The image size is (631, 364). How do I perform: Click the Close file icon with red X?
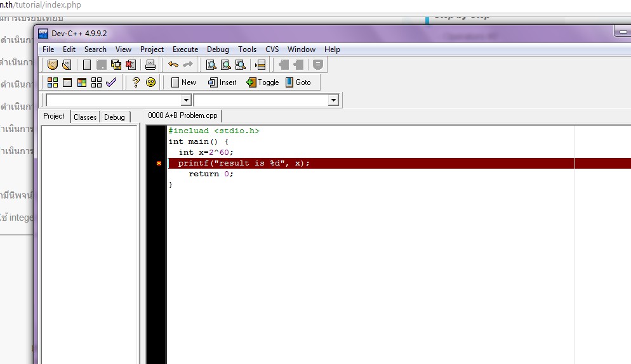pos(131,65)
